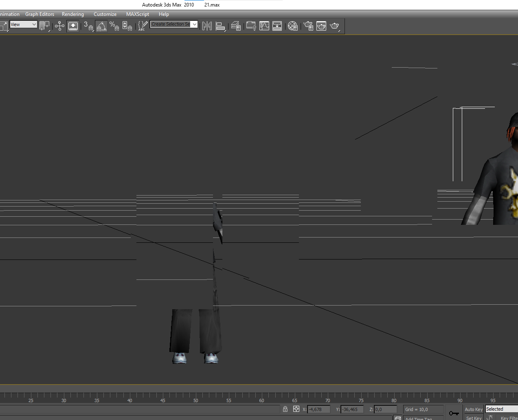
Task: Open the Selected key filter dropdown
Action: click(x=501, y=409)
